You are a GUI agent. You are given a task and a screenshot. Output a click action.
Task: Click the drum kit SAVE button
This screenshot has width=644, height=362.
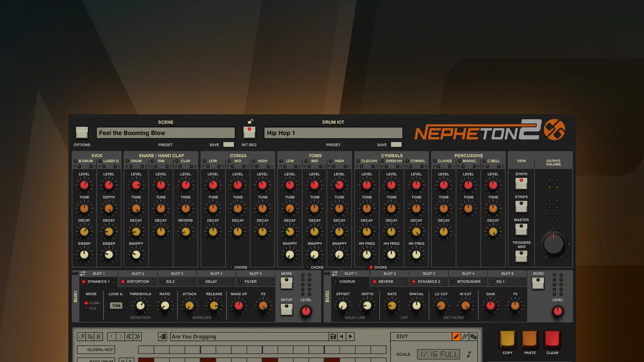tap(396, 144)
